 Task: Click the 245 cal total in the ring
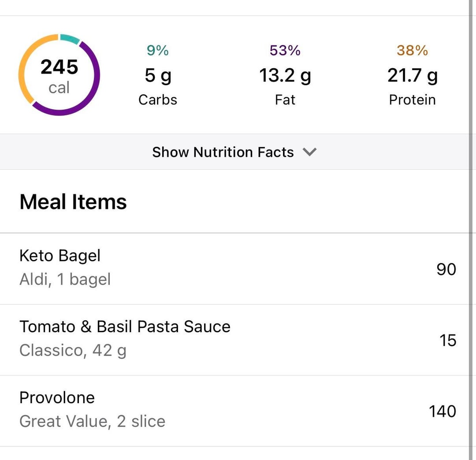click(x=59, y=75)
